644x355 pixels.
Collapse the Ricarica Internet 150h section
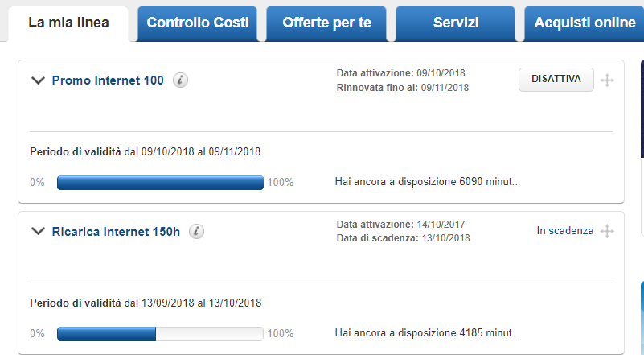[x=37, y=232]
